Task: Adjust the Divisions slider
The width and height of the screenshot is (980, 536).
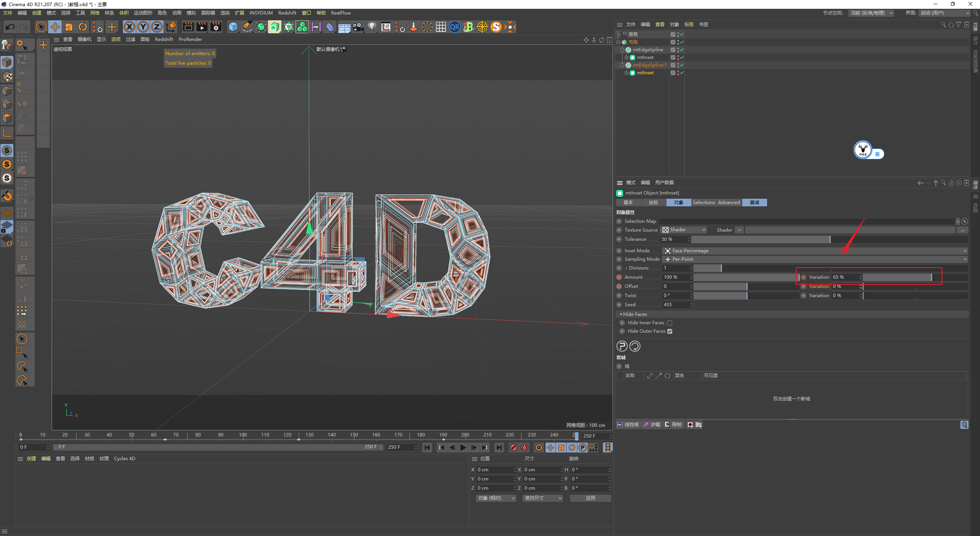Action: [x=831, y=268]
